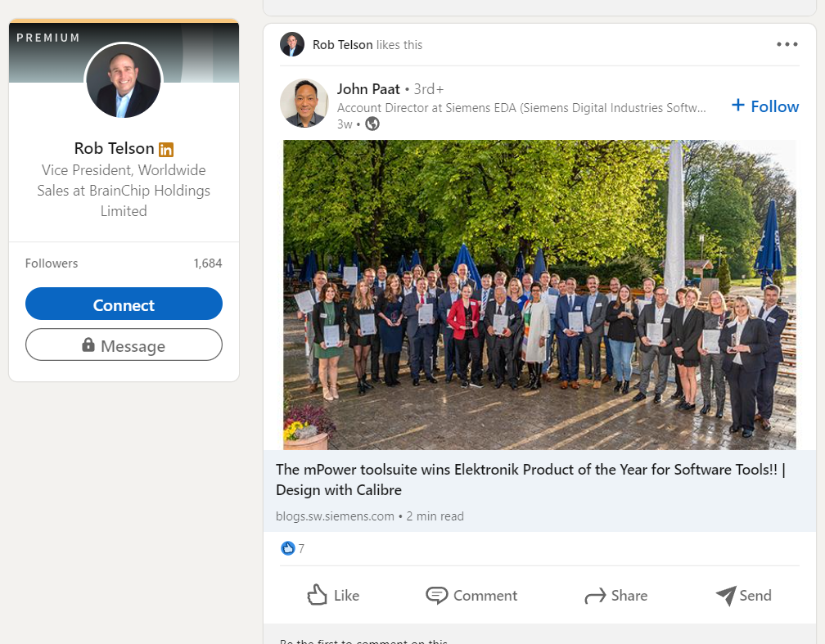The height and width of the screenshot is (644, 825).
Task: Click the Like thumbs-up icon
Action: click(x=317, y=595)
